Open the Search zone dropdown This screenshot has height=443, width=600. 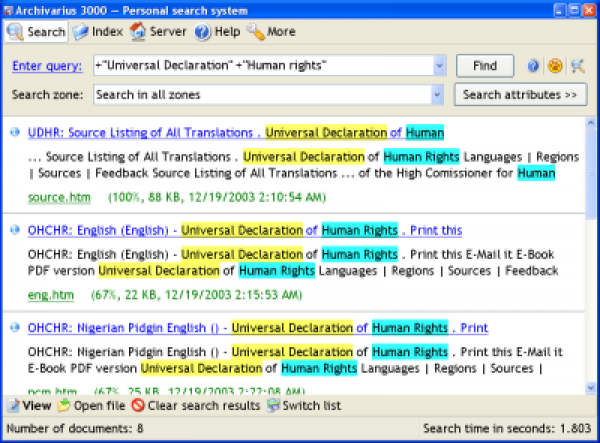pos(439,95)
